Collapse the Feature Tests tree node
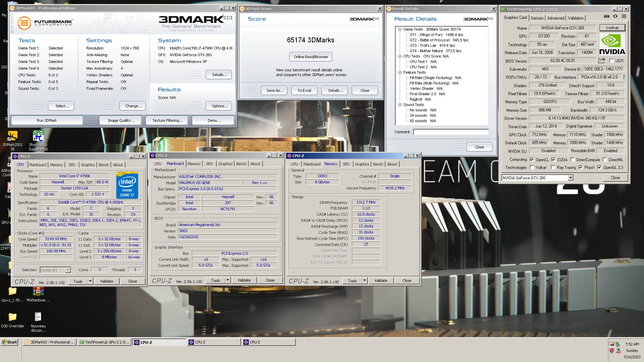The height and width of the screenshot is (362, 644). [x=400, y=73]
